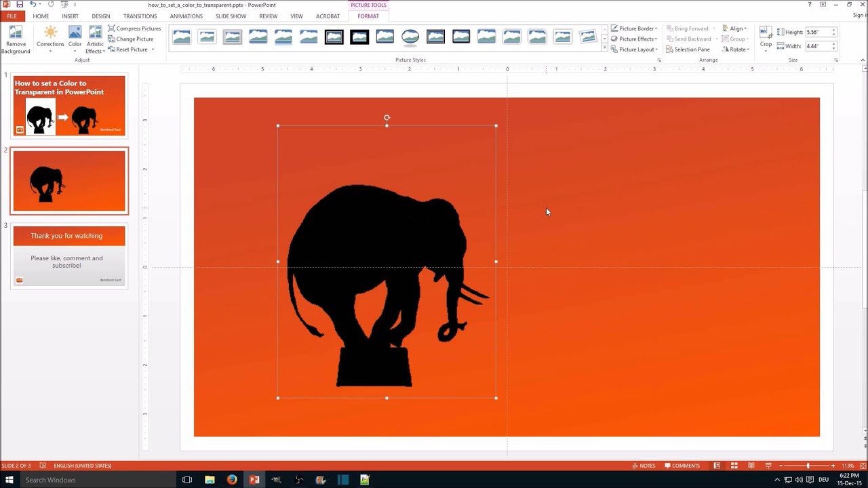Viewport: 868px width, 488px height.
Task: Switch to Slide Sorter view
Action: (x=734, y=466)
